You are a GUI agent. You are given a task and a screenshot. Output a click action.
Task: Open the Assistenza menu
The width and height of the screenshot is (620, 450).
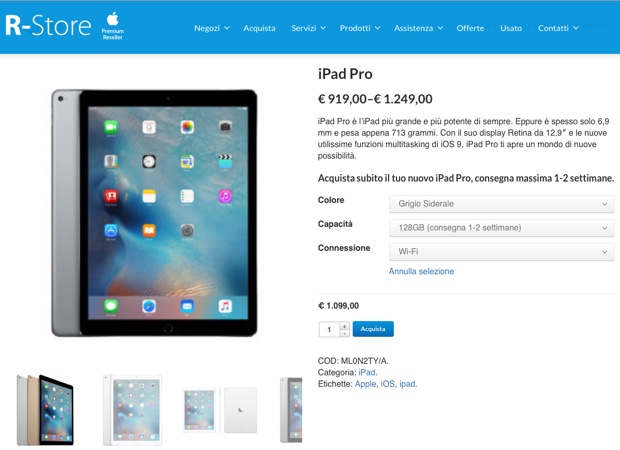[418, 28]
